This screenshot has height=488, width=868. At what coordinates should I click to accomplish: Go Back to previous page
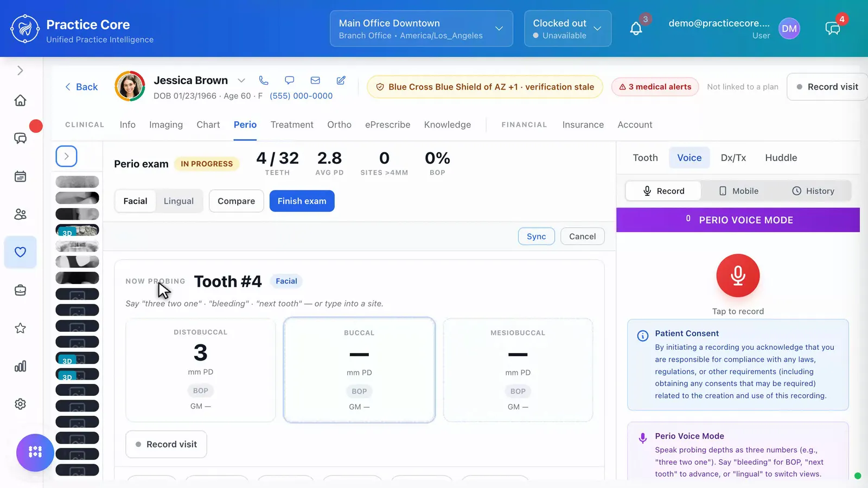(x=81, y=87)
